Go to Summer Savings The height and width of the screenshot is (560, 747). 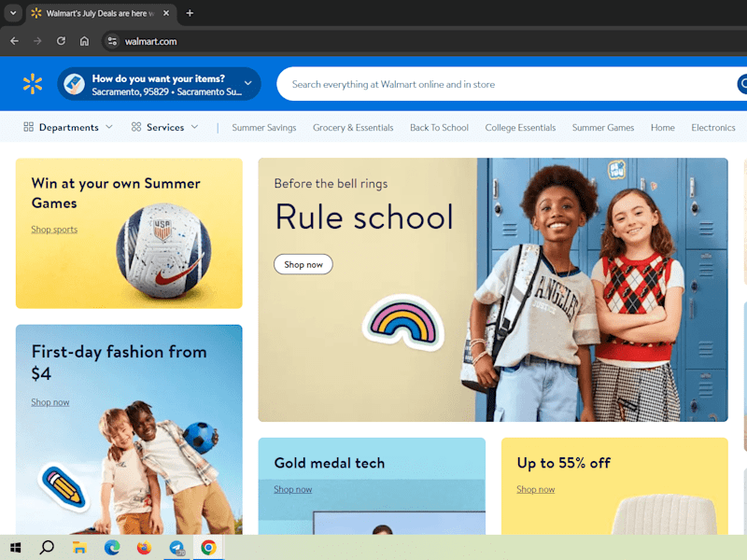point(264,128)
